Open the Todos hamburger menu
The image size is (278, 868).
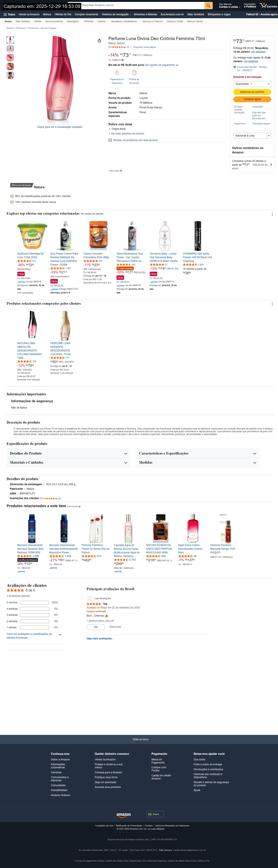[x=9, y=15]
